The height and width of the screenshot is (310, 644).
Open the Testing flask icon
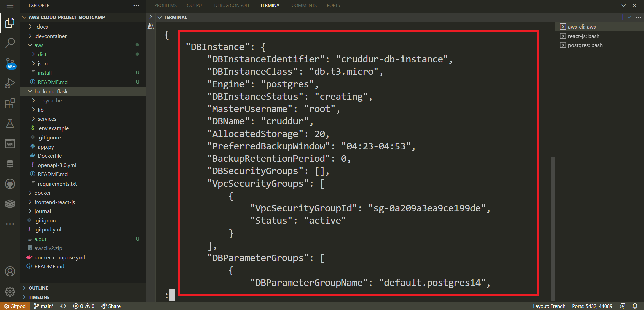(10, 123)
